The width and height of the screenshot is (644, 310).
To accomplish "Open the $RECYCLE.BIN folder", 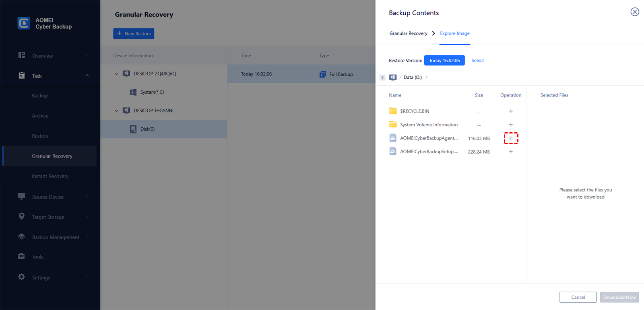I will coord(414,111).
